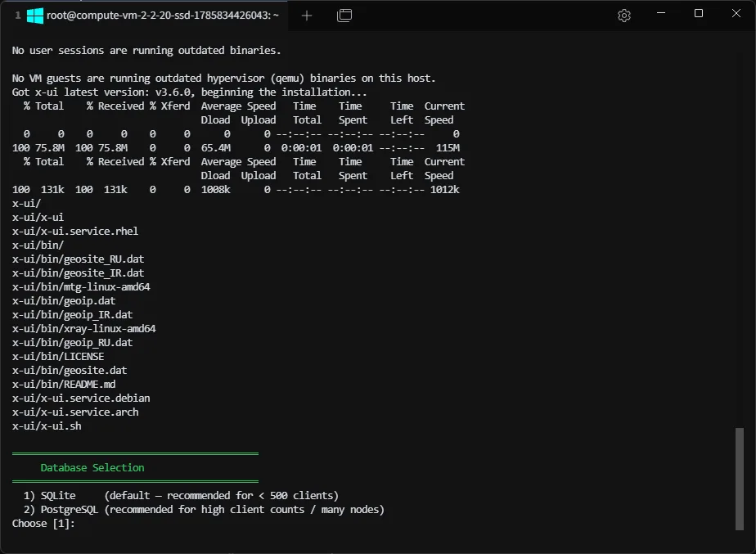756x554 pixels.
Task: Open the tab overview windows icon
Action: 344,16
